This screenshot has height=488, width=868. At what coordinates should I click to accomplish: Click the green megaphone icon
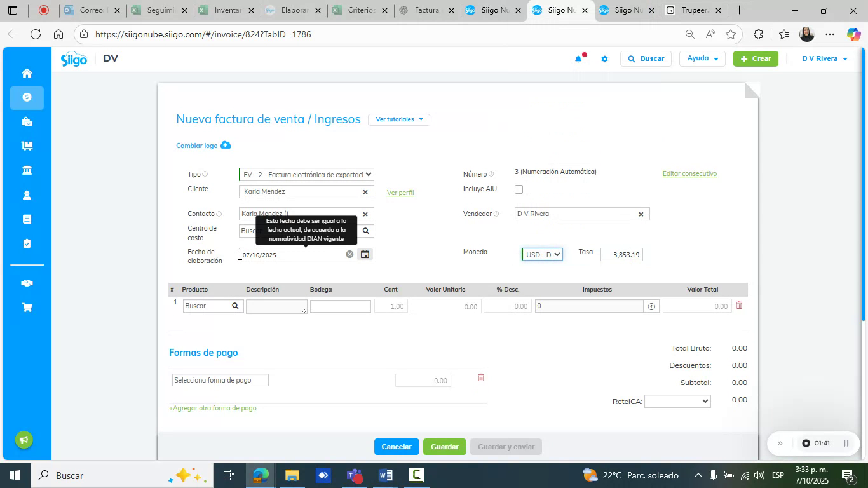24,440
